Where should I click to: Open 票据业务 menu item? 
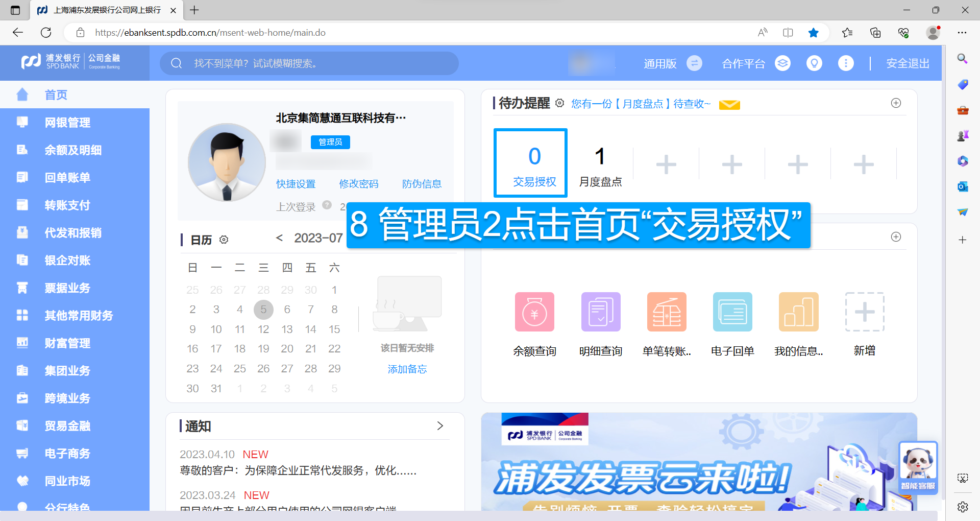(75, 288)
